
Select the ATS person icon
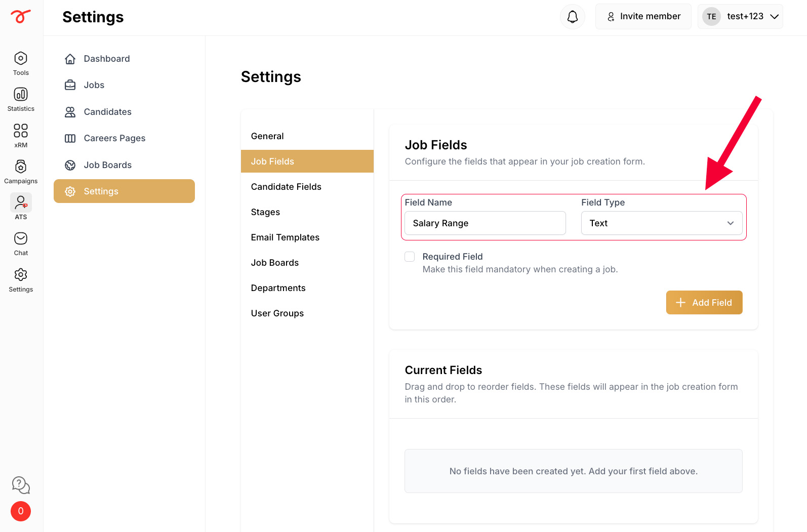(21, 202)
